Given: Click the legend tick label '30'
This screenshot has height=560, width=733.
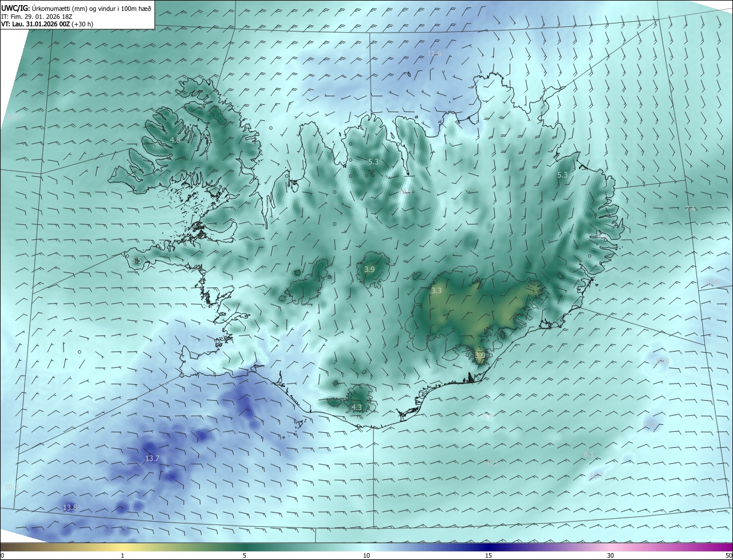Looking at the screenshot, I should point(610,555).
